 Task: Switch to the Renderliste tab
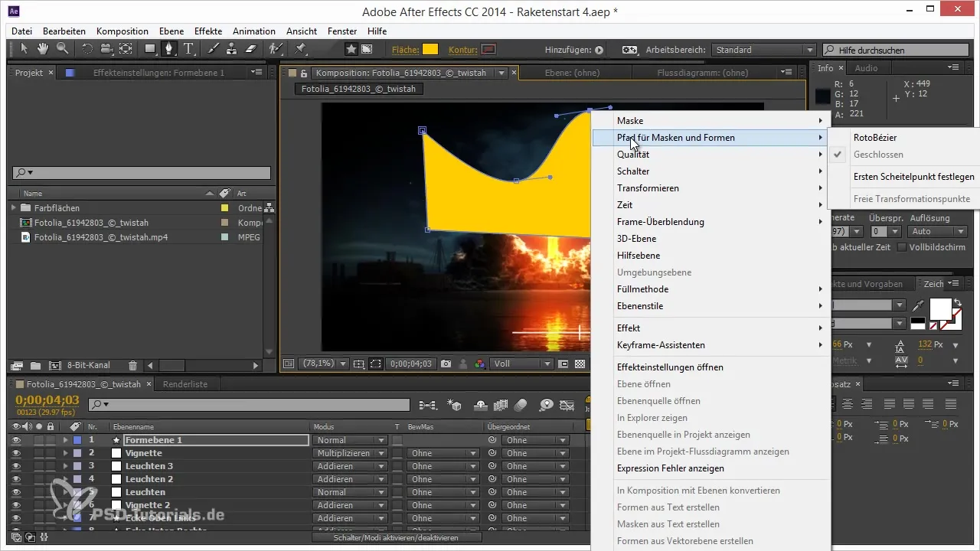(x=185, y=384)
